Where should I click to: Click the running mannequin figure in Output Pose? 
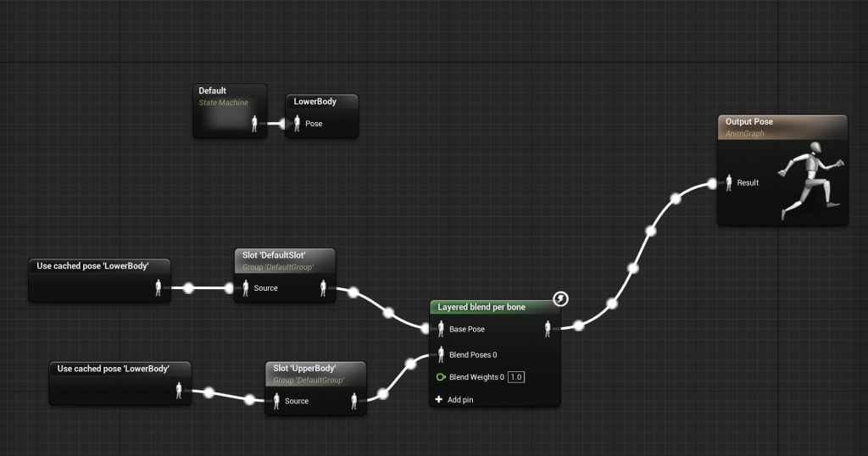(811, 180)
